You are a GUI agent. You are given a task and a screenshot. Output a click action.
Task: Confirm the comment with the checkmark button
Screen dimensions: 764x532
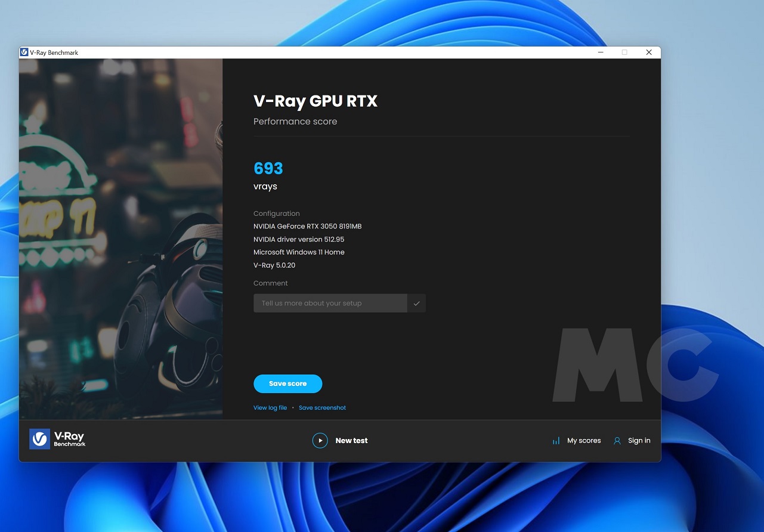(x=416, y=303)
